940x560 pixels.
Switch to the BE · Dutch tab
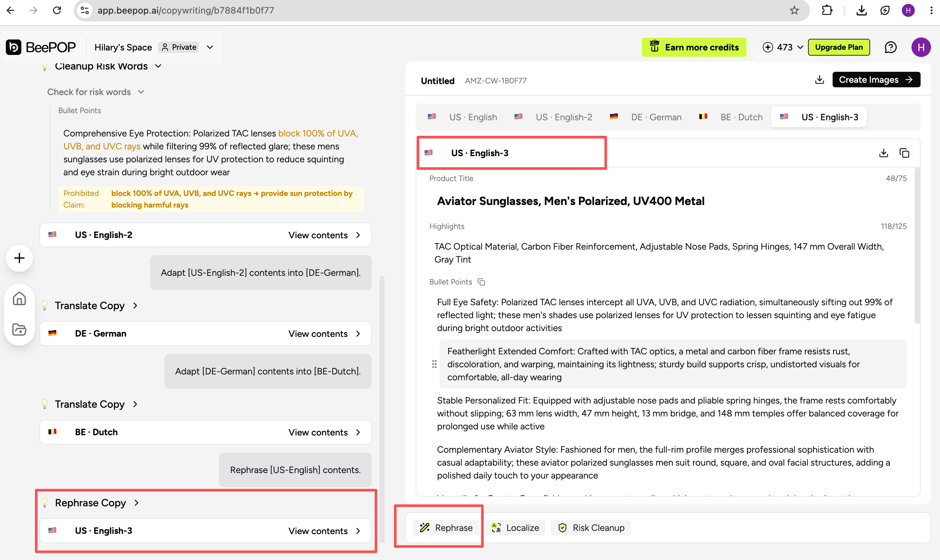(x=731, y=117)
